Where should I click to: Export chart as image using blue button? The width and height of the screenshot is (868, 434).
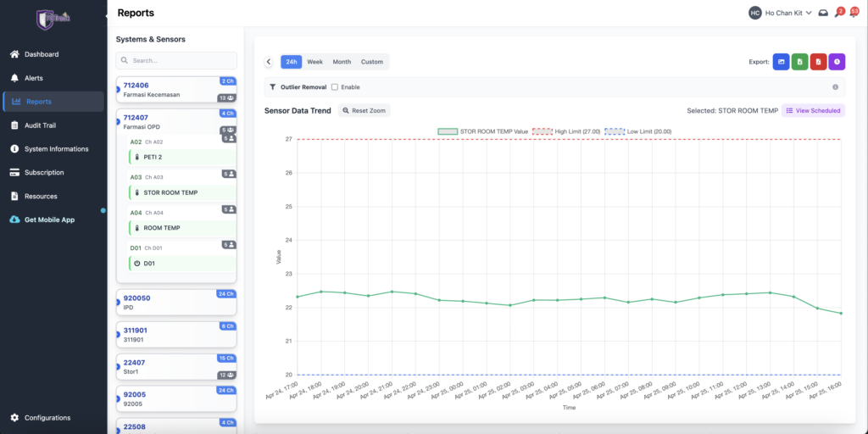tap(782, 62)
